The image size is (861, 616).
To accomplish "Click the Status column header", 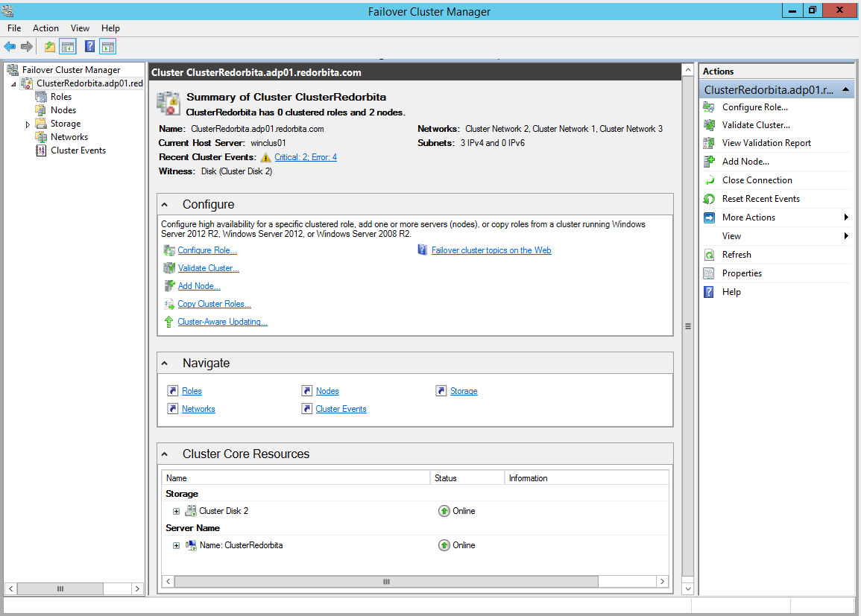I will [x=467, y=478].
